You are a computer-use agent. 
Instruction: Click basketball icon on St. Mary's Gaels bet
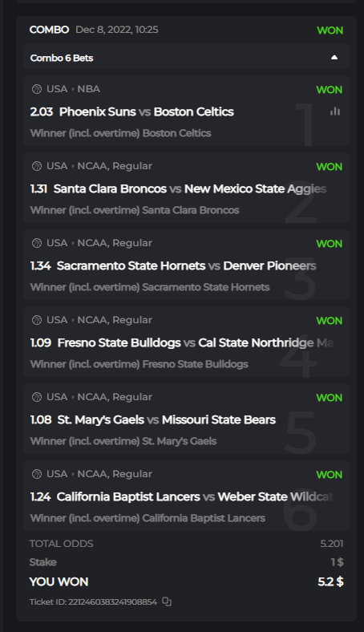[x=37, y=397]
